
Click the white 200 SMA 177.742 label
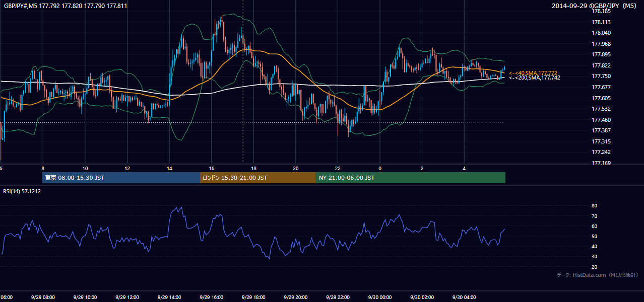tap(534, 78)
